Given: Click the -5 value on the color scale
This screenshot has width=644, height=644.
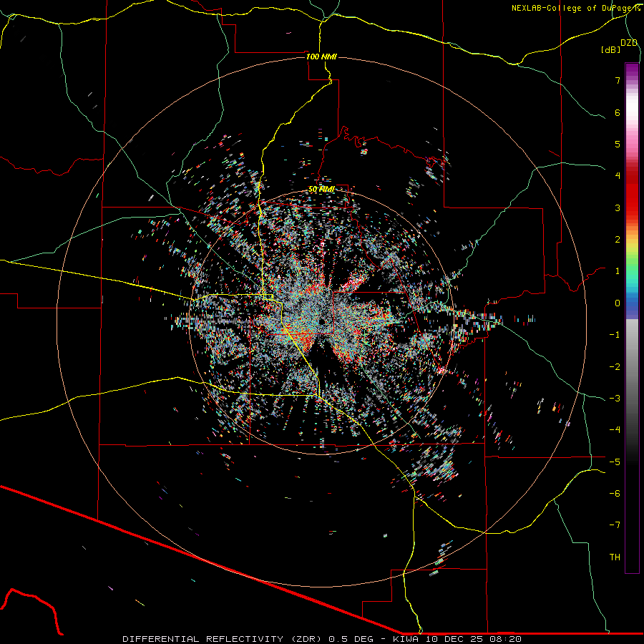Looking at the screenshot, I should click(x=615, y=462).
